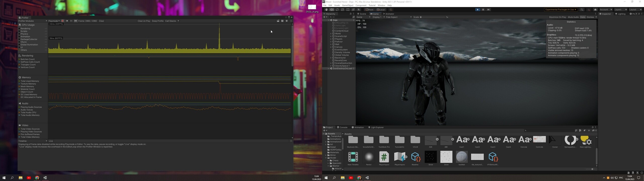Click the search by type icon in Project
Viewport: 644px width, 181px height.
click(580, 130)
